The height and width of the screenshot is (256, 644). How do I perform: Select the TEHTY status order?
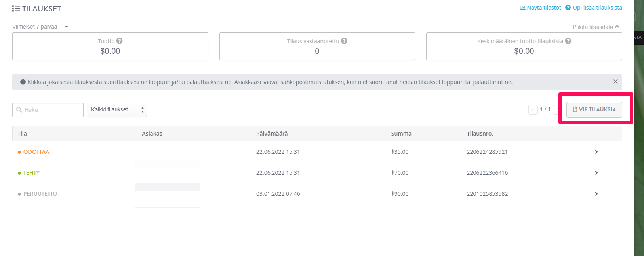(29, 173)
